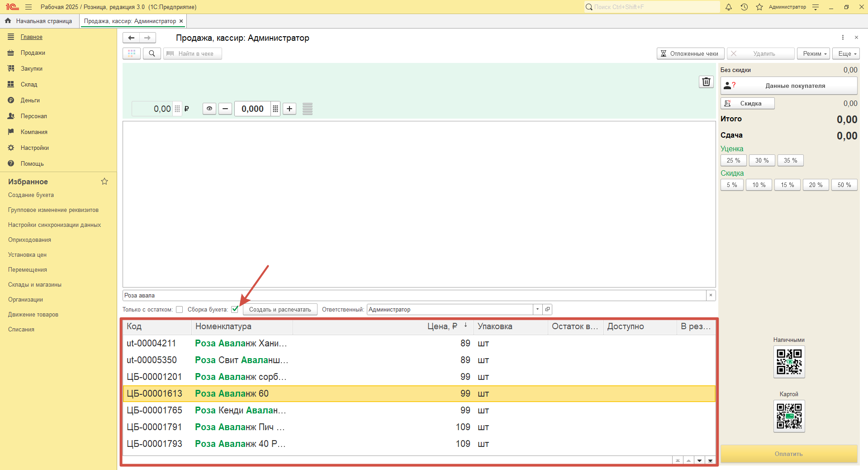Scan the Картой QR code payment icon

pos(789,416)
